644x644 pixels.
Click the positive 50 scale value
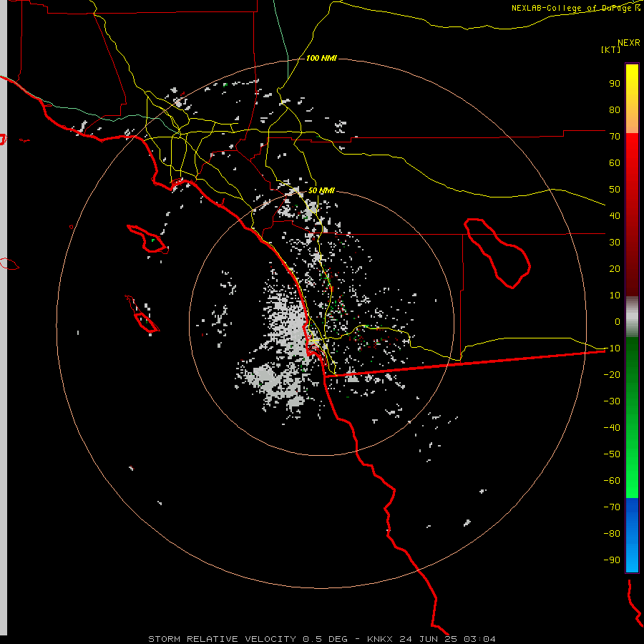tap(615, 190)
